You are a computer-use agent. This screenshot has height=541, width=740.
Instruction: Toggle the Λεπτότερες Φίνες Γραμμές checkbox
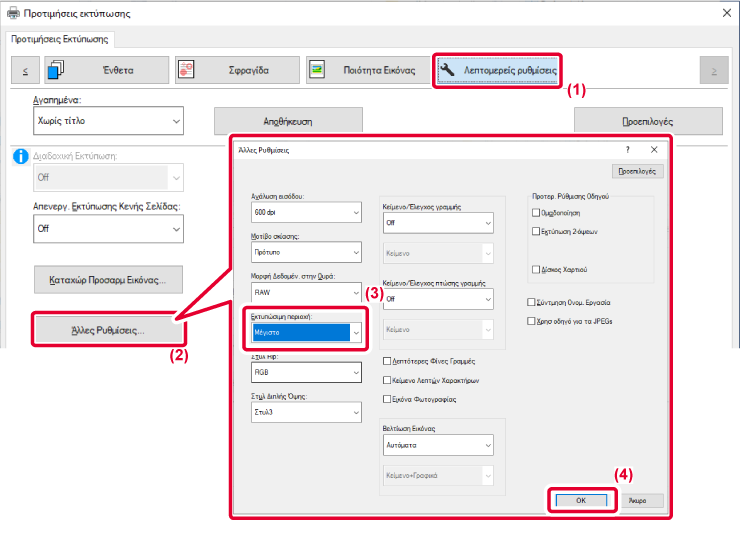(x=387, y=361)
